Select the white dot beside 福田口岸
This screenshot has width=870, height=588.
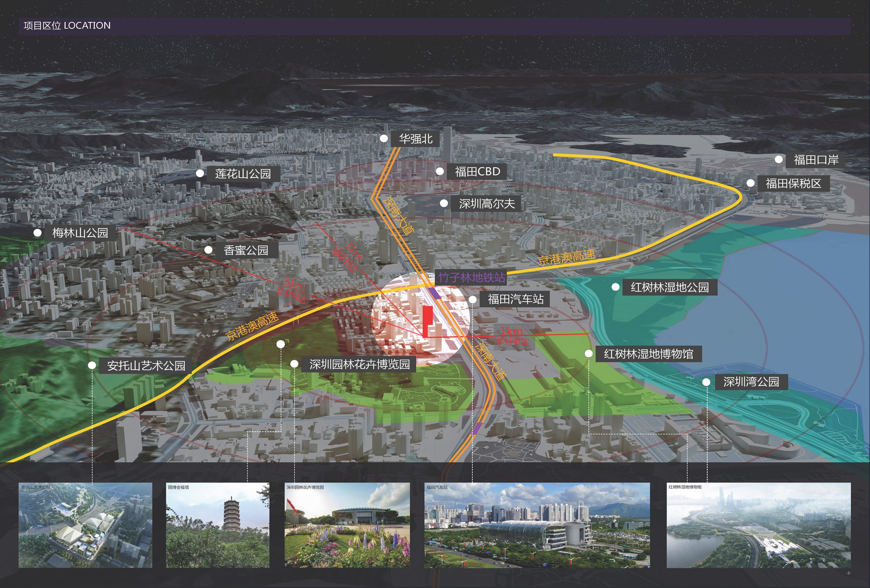click(779, 159)
